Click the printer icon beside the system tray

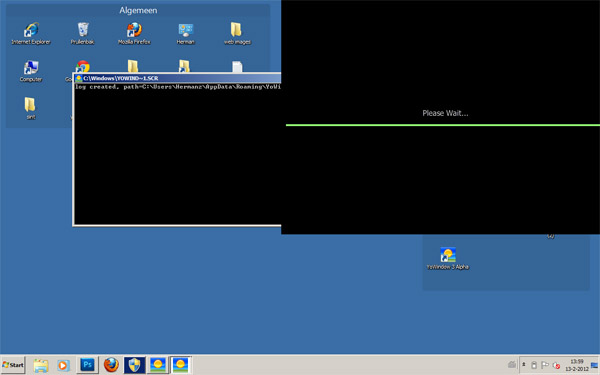pos(512,365)
